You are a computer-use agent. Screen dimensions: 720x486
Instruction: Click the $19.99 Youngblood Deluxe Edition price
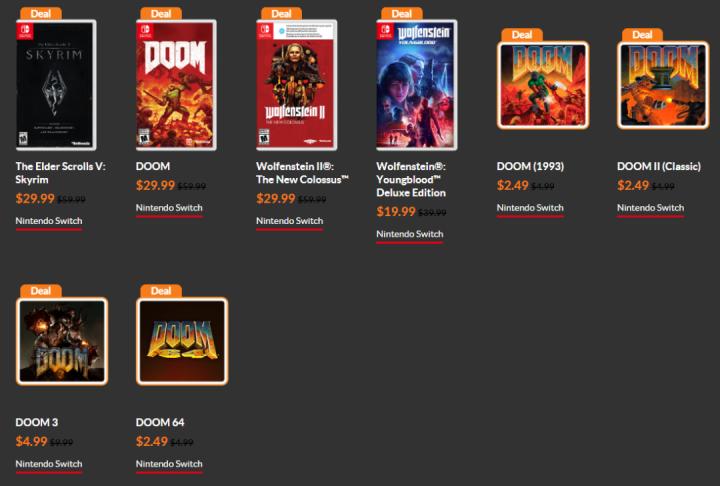396,211
